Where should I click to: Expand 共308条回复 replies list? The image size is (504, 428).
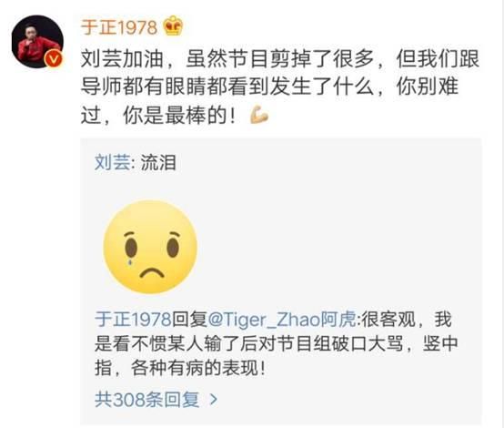tap(147, 400)
